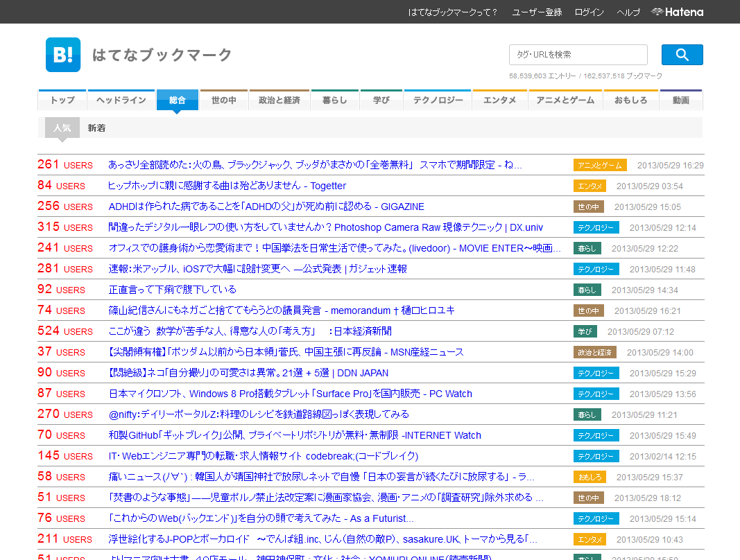Viewport: 740px width, 560px height.
Task: Switch to the トップ tab
Action: [62, 100]
